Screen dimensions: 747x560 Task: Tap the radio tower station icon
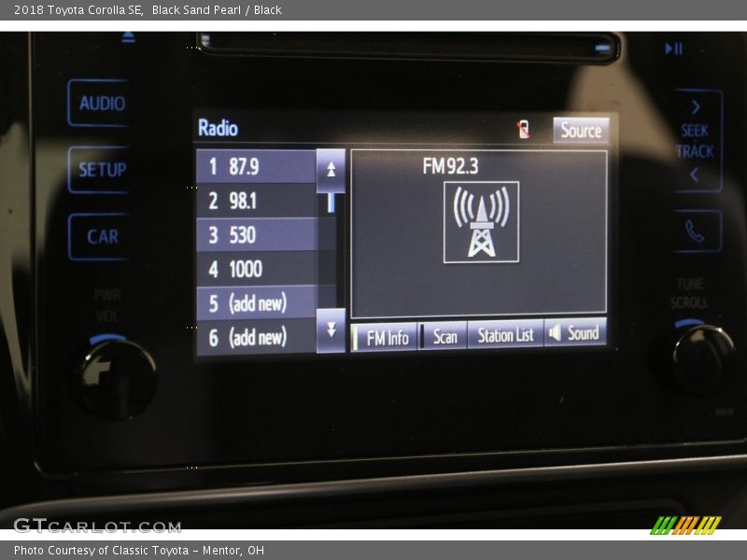[x=481, y=222]
